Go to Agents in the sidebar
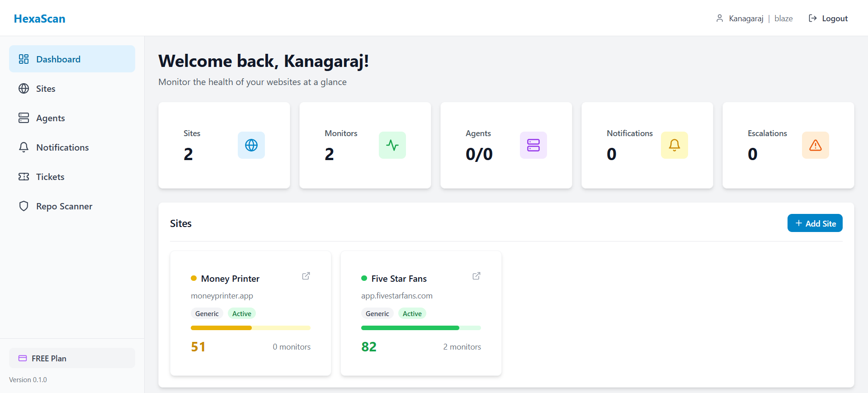868x393 pixels. [x=50, y=118]
